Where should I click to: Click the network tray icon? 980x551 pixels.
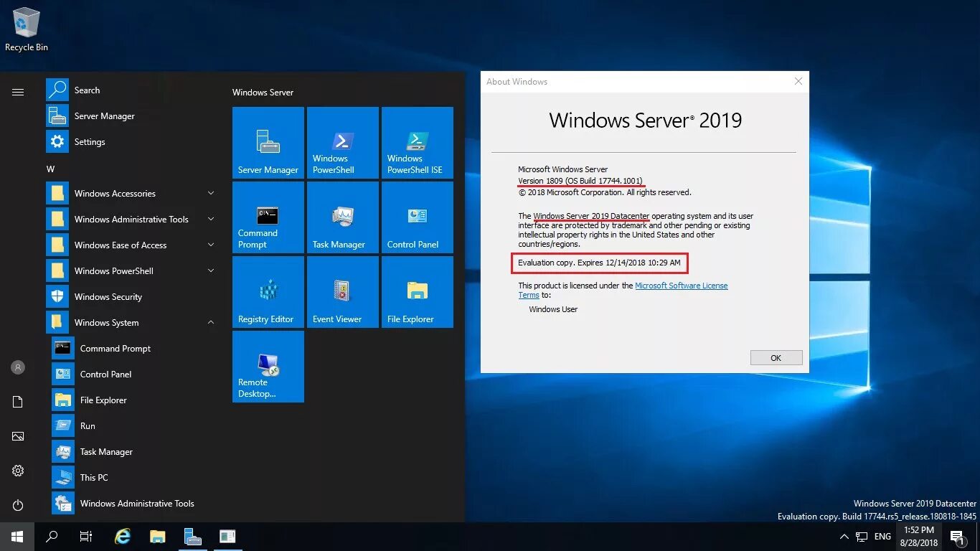tap(862, 537)
